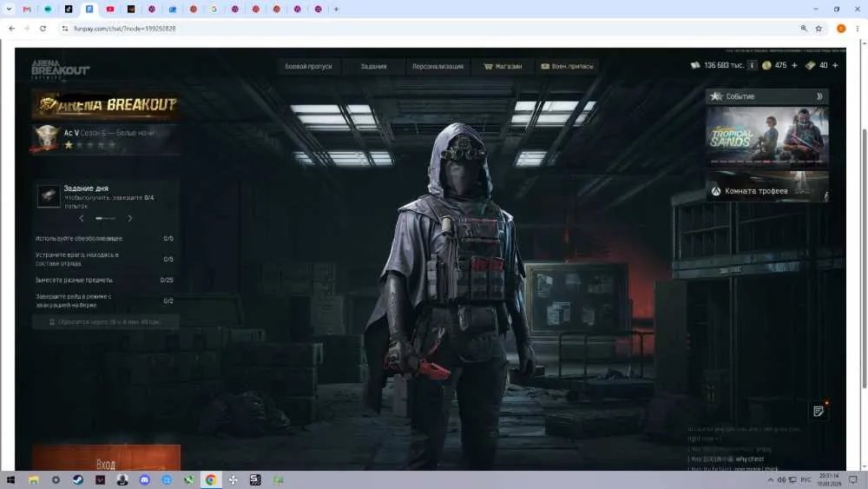Open File Explorer from taskbar

(x=34, y=480)
